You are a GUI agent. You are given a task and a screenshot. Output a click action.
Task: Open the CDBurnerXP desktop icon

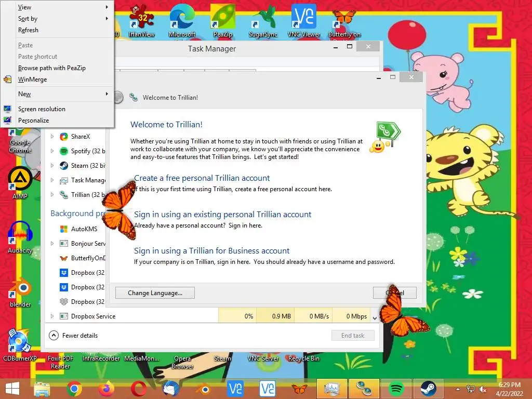(20, 345)
